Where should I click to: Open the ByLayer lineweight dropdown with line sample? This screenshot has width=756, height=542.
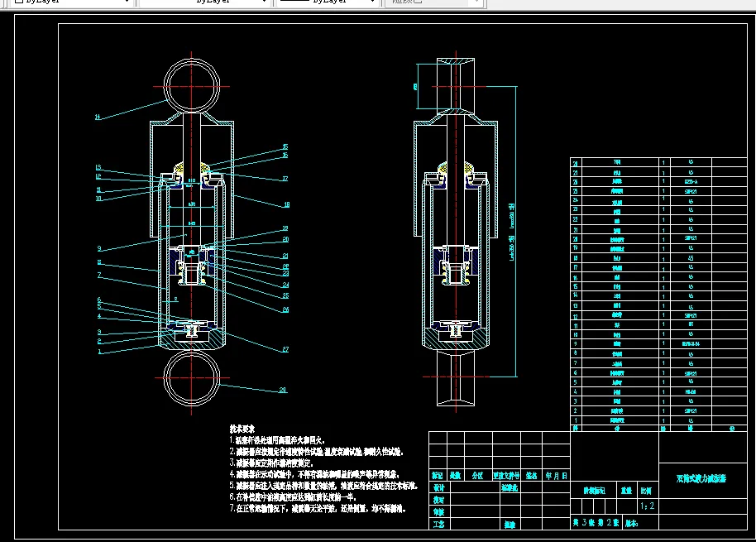click(328, 2)
